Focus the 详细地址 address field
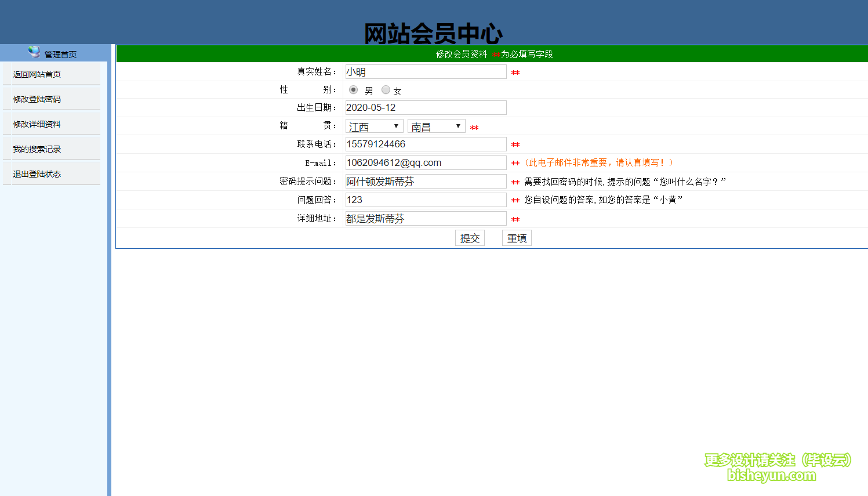 click(x=426, y=219)
